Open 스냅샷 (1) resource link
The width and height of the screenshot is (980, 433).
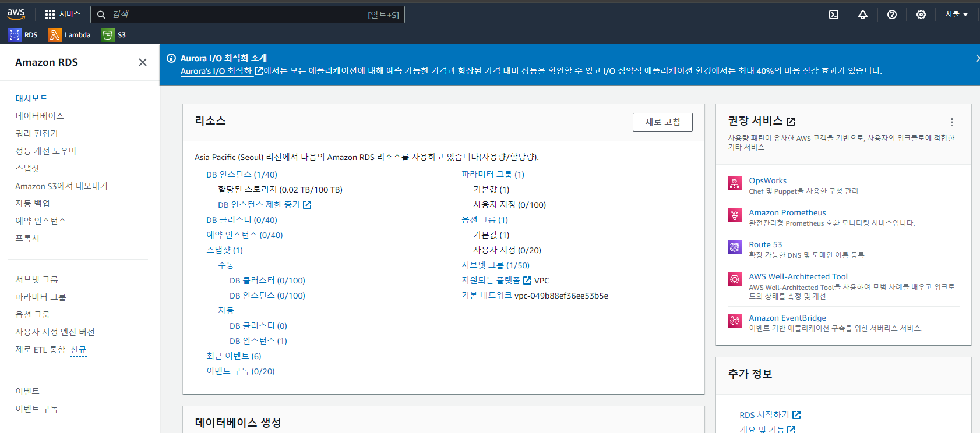pyautogui.click(x=224, y=250)
